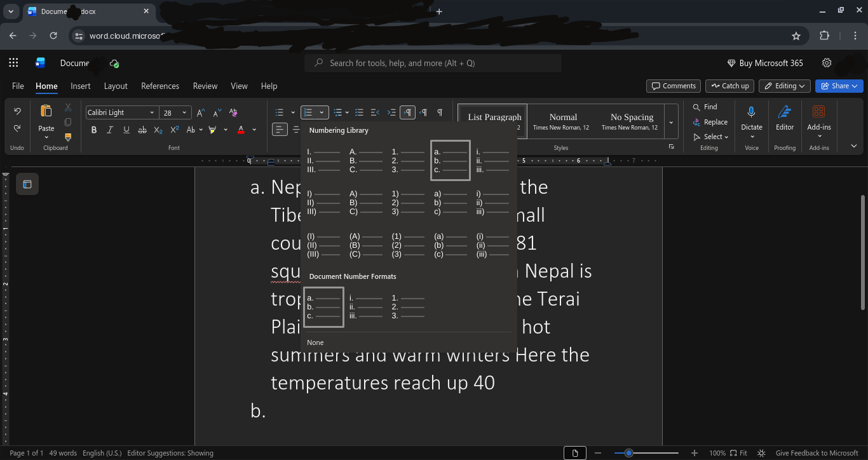Switch to the Insert ribbon tab

(80, 86)
